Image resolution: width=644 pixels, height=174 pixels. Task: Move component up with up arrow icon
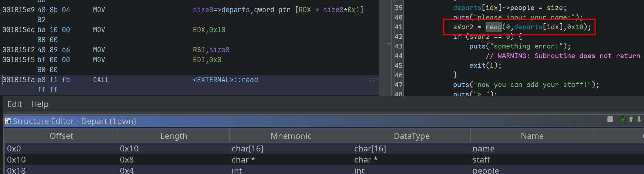point(631,119)
